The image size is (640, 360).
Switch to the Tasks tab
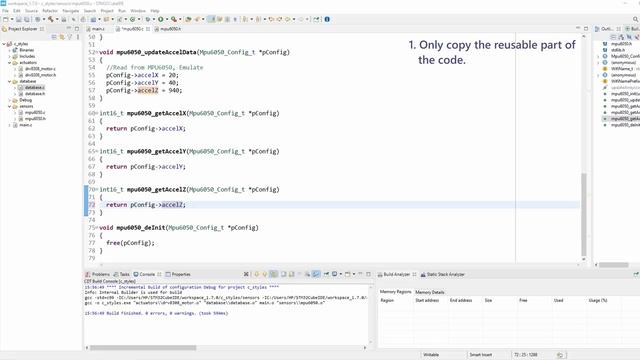coord(122,274)
